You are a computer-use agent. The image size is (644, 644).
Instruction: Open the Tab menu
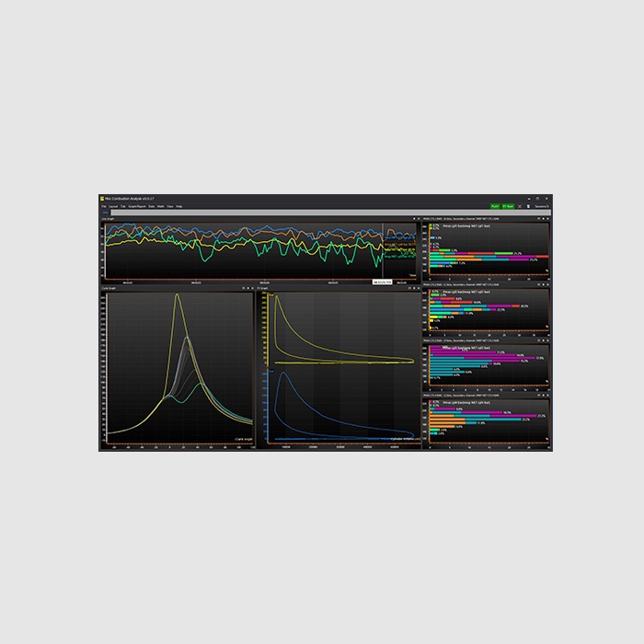click(123, 207)
